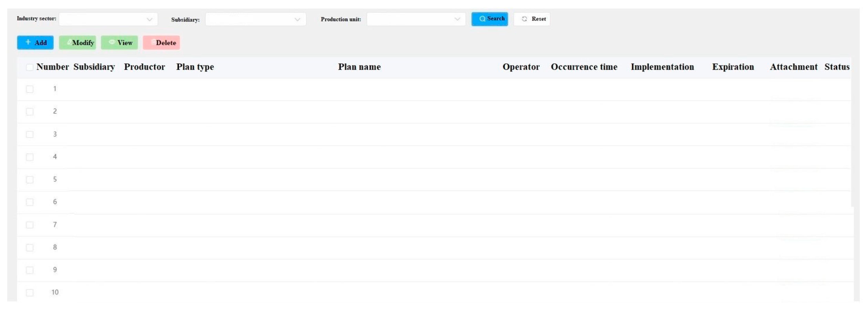Select the checkbox for row 10

pos(30,292)
